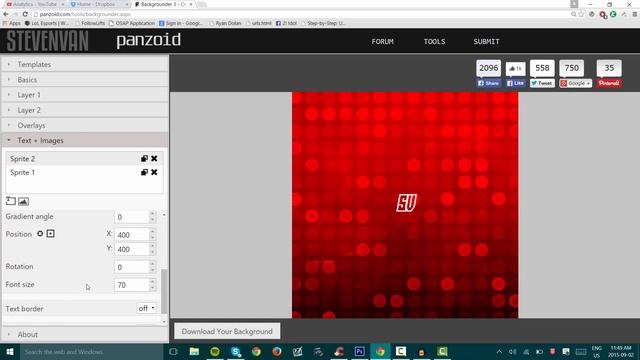640x360 pixels.
Task: Select the square center position icon
Action: coord(51,234)
